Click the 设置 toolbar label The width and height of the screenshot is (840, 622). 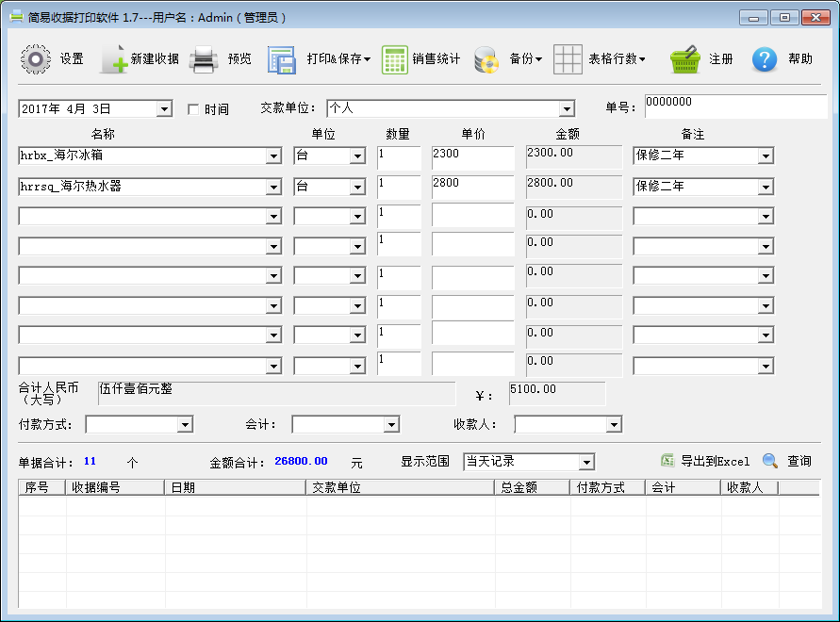point(72,59)
